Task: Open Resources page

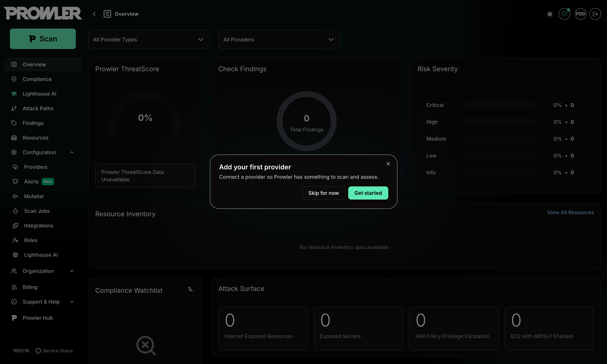Action: pyautogui.click(x=43, y=138)
